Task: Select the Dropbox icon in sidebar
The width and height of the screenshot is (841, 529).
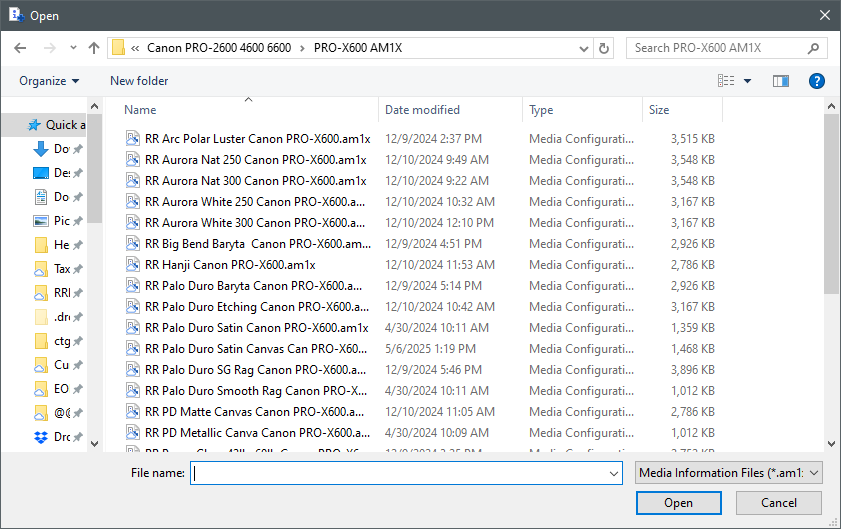Action: 42,437
